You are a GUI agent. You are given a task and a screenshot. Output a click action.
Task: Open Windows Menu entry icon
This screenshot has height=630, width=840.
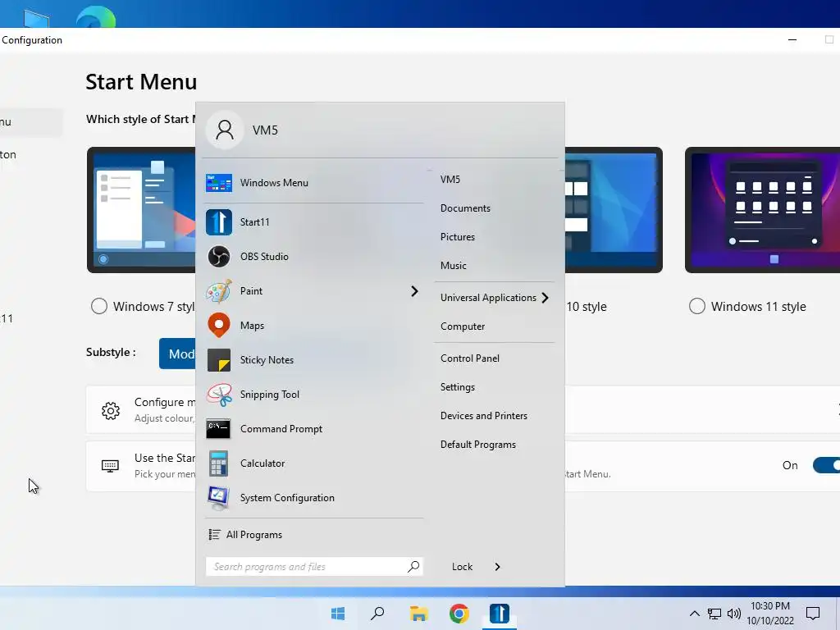(x=218, y=183)
